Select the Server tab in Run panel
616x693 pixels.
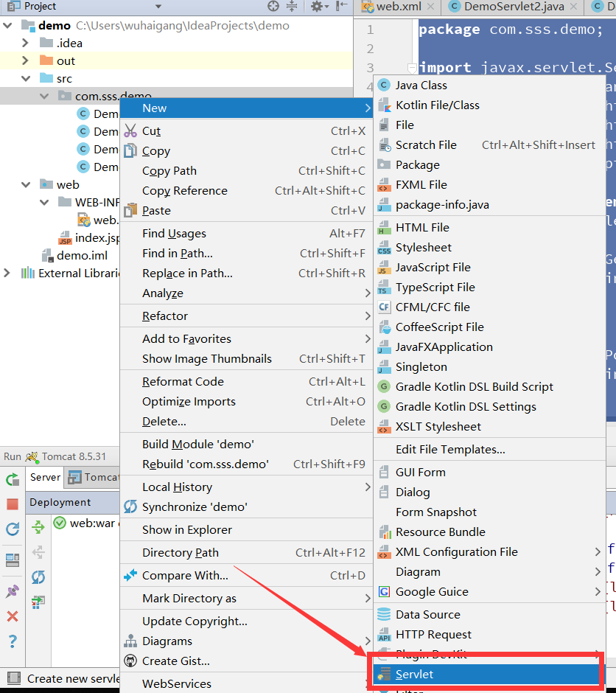click(x=45, y=477)
